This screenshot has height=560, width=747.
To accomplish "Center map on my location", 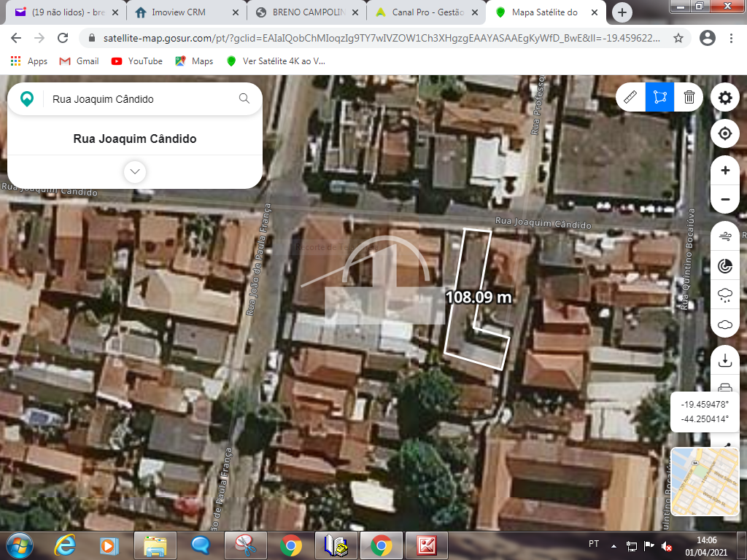I will (724, 134).
